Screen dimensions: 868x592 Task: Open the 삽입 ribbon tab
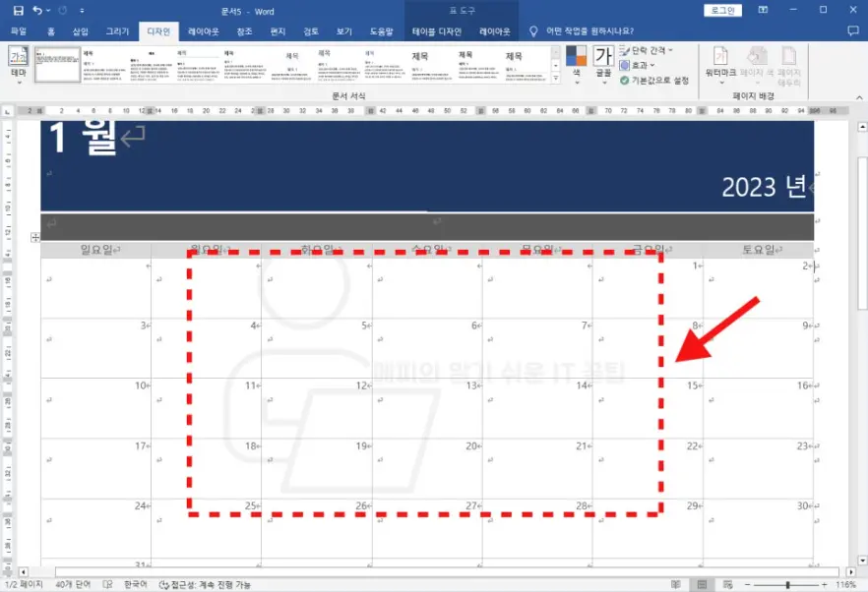pos(80,31)
